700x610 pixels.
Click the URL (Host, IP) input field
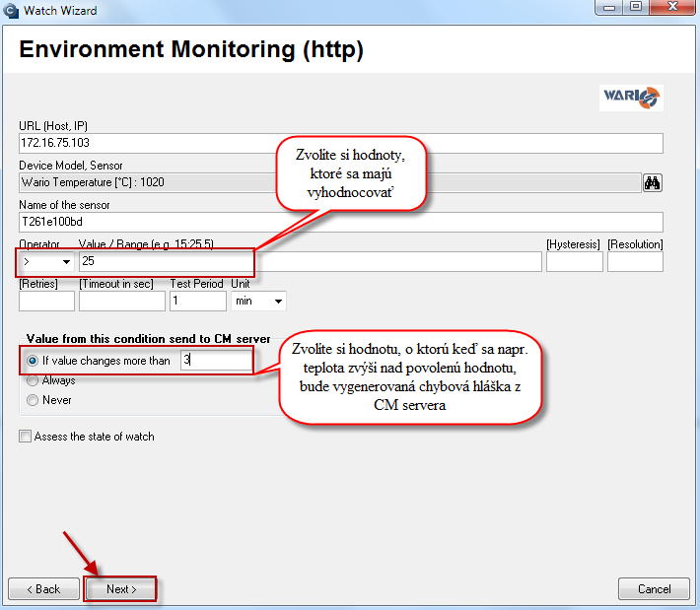coord(340,143)
